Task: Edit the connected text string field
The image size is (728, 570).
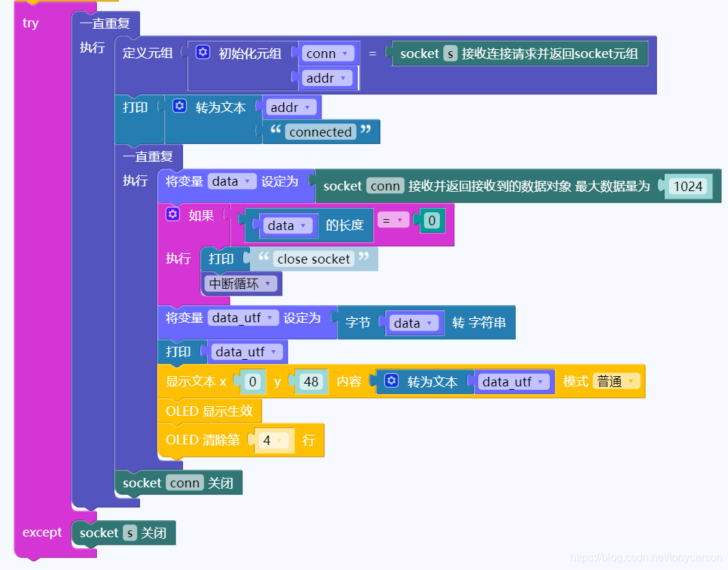Action: click(x=320, y=131)
